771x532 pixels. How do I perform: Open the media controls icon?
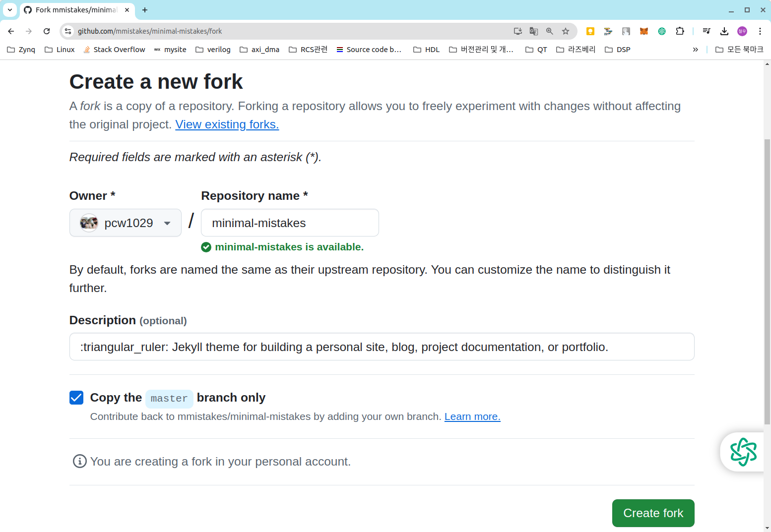point(707,31)
